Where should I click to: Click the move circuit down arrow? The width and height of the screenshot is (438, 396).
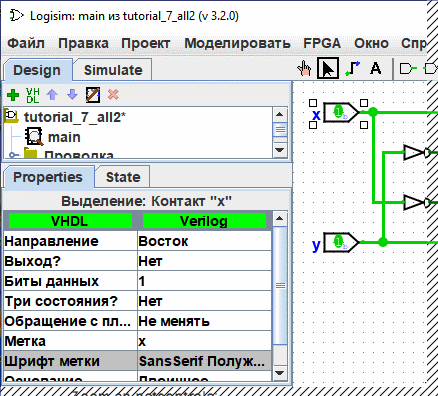[72, 95]
